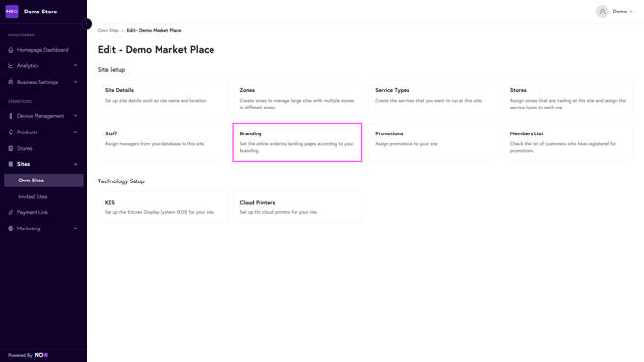Image resolution: width=644 pixels, height=362 pixels.
Task: Click the Analytics chart icon
Action: 11,66
